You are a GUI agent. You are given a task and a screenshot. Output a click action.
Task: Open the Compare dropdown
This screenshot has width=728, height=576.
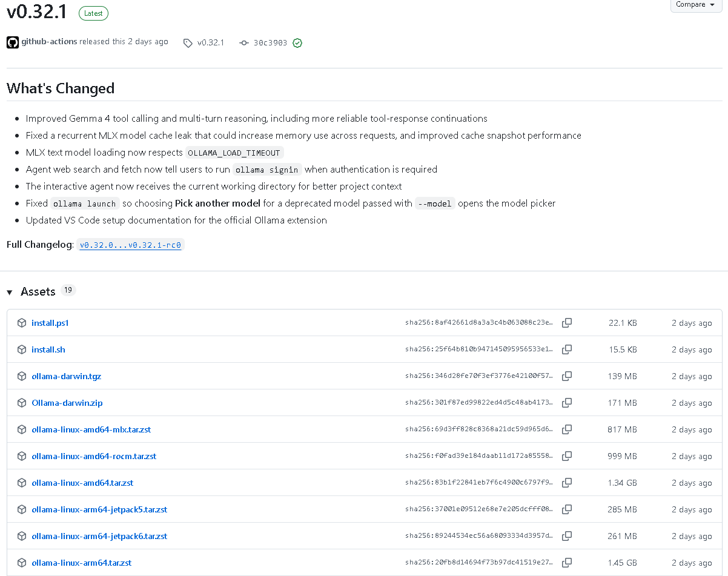click(x=696, y=5)
